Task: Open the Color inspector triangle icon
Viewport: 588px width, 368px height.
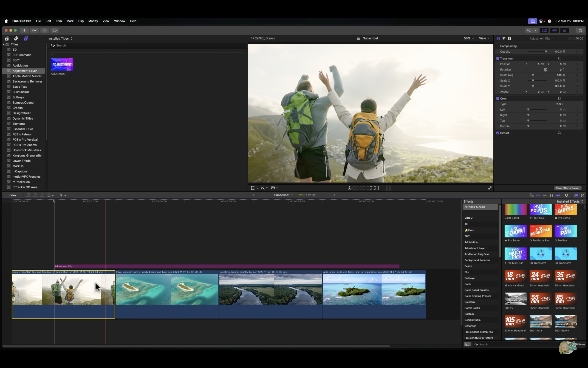Action: coord(504,38)
